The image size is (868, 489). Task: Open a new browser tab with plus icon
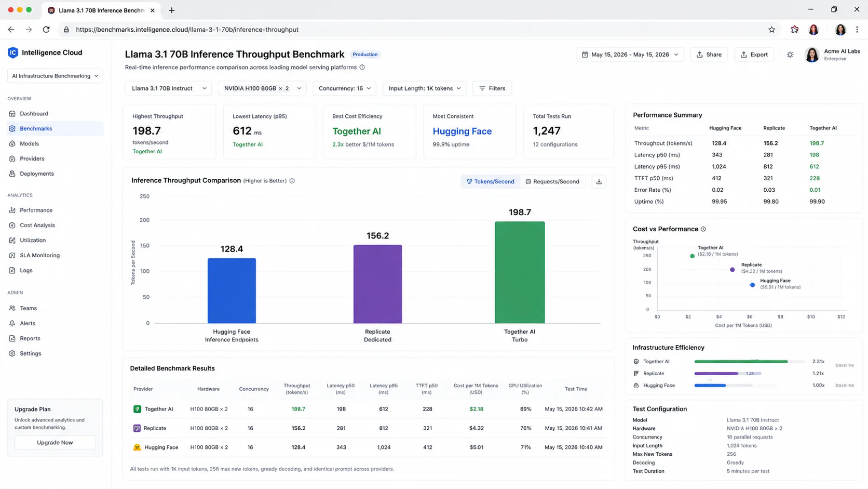click(x=172, y=10)
